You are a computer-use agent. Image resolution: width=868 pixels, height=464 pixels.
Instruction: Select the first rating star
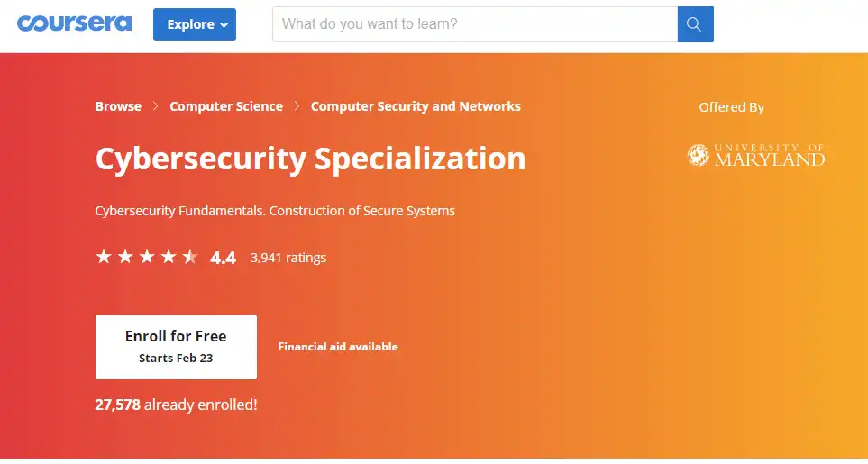tap(103, 257)
